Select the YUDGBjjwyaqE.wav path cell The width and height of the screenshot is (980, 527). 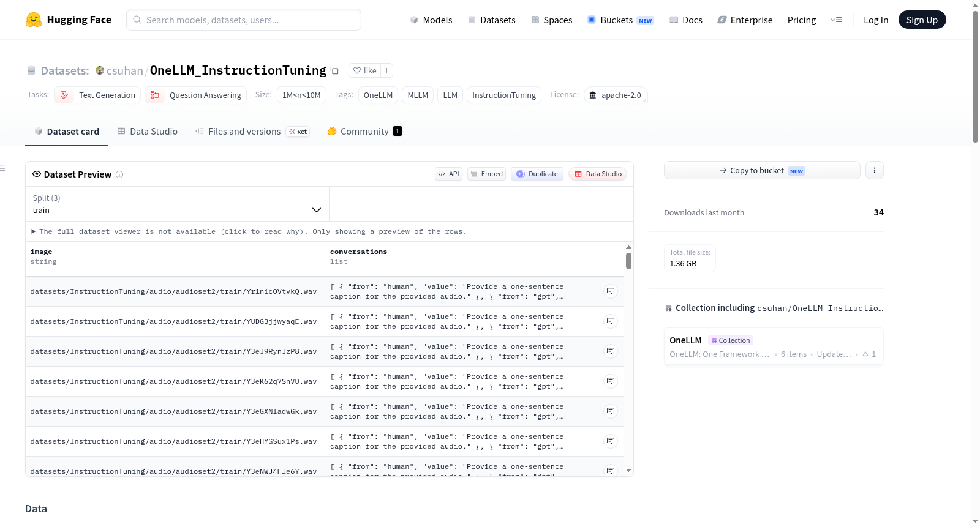[x=175, y=321]
